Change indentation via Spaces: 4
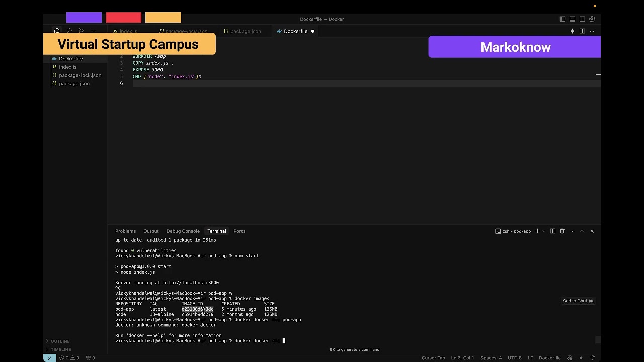 [491, 358]
